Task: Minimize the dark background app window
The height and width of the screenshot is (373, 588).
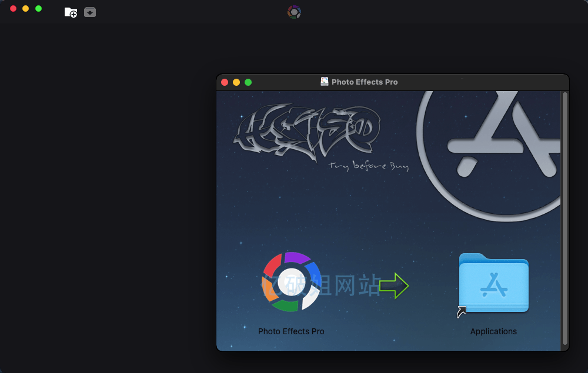Action: click(x=25, y=9)
